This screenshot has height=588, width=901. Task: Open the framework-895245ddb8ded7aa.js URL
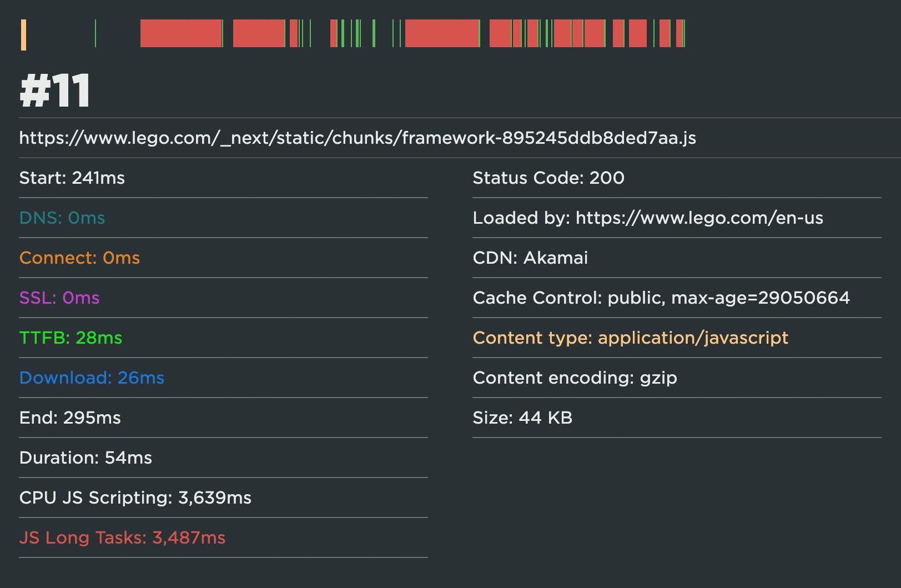click(x=358, y=138)
